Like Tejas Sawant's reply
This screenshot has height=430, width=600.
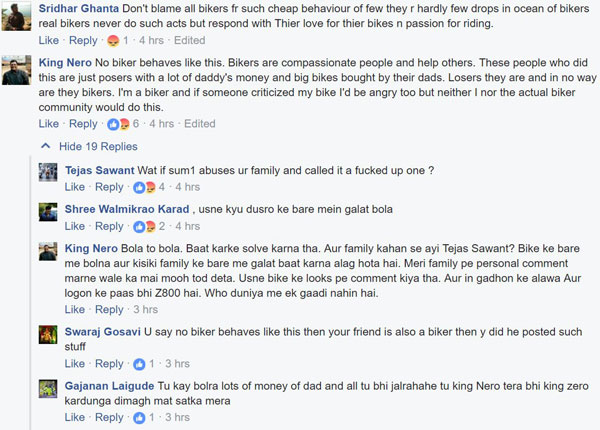pyautogui.click(x=75, y=187)
